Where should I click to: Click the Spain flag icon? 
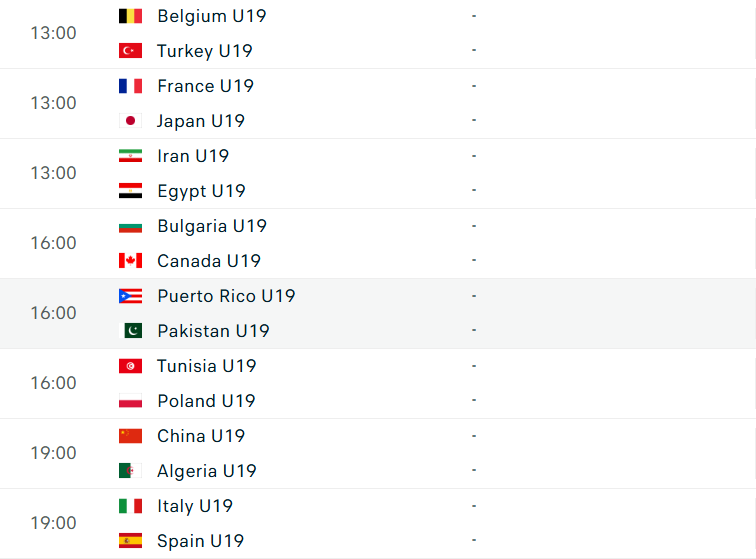(130, 541)
